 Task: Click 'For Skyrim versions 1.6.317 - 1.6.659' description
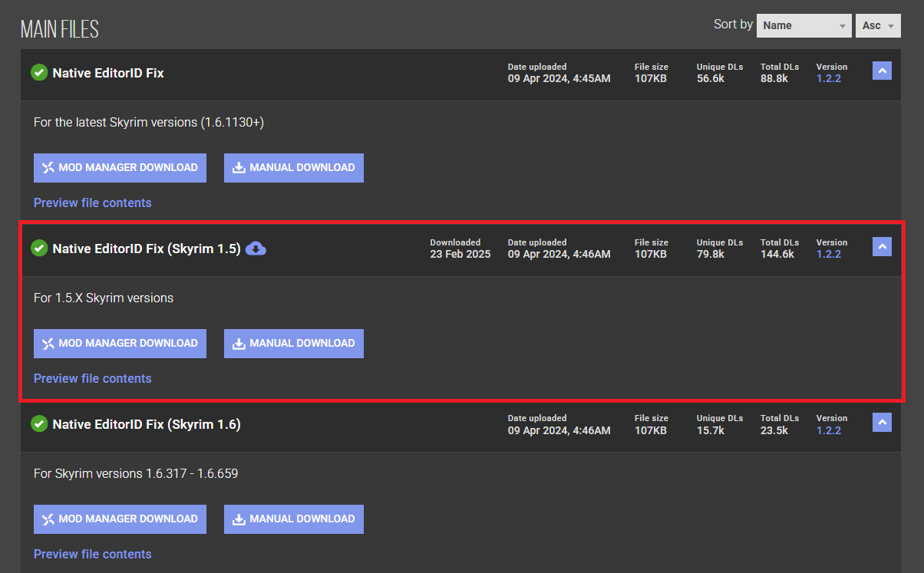136,473
